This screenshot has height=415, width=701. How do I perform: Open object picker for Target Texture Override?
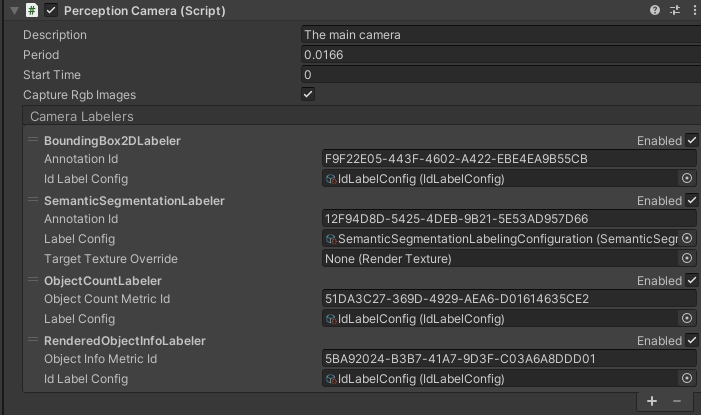pyautogui.click(x=687, y=259)
